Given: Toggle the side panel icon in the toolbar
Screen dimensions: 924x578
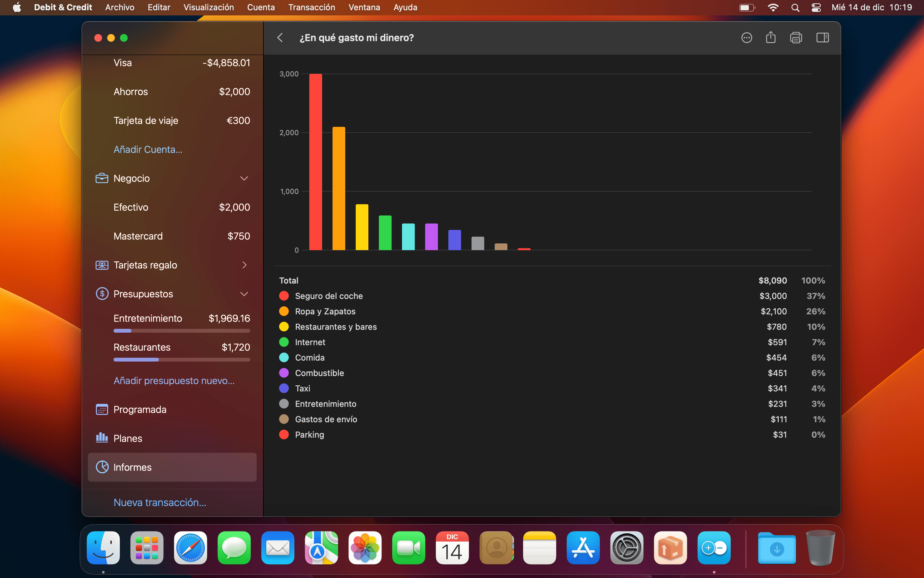Looking at the screenshot, I should (x=822, y=38).
